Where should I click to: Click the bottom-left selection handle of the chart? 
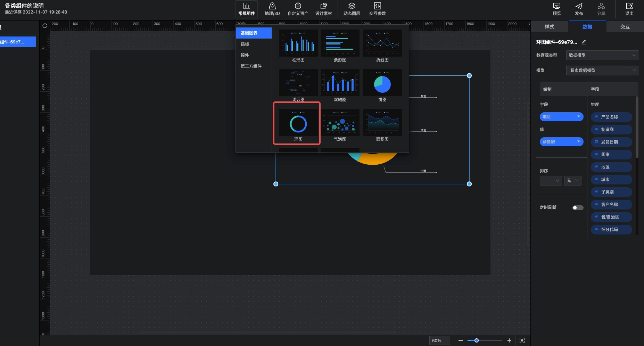coord(276,184)
